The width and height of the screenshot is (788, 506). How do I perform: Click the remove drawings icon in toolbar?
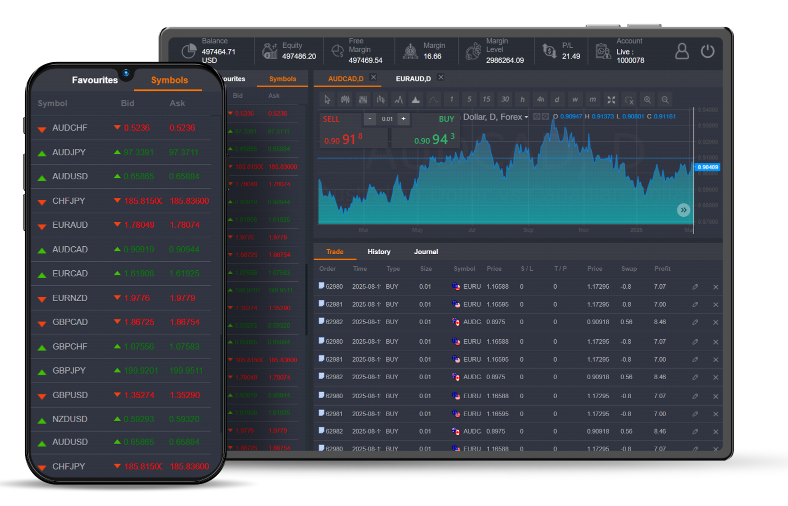[x=629, y=99]
